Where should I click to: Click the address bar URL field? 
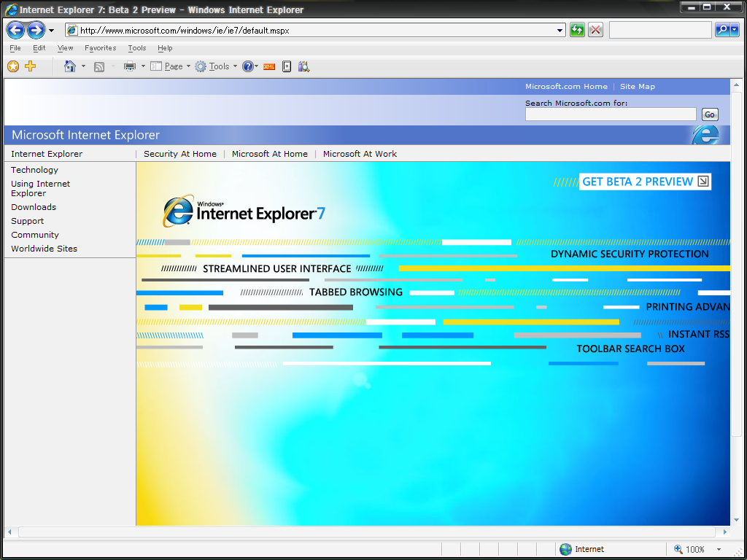click(x=314, y=31)
